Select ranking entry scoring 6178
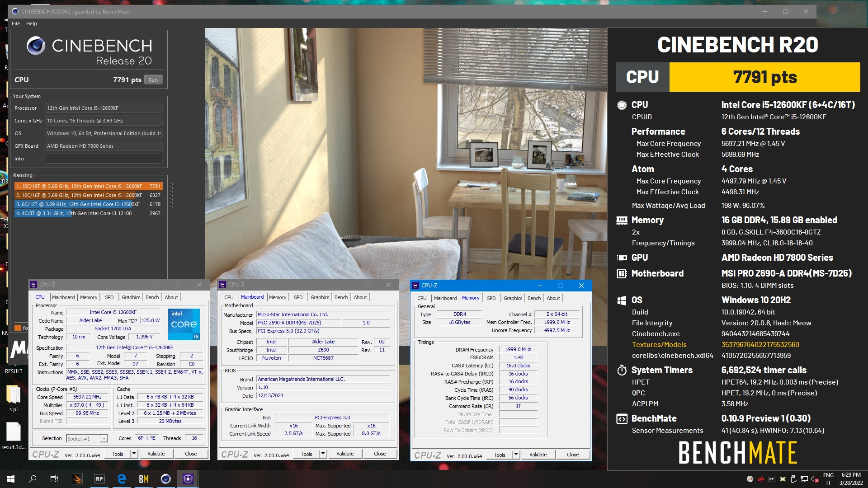 [x=89, y=204]
